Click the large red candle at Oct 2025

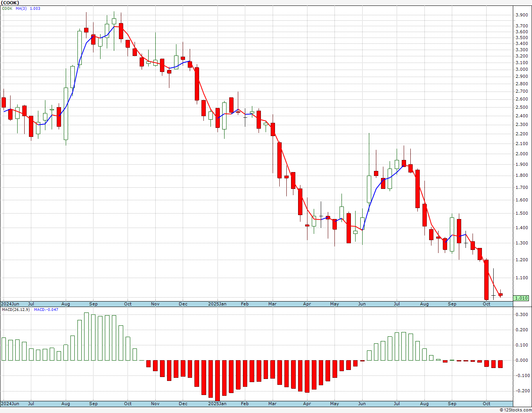point(487,280)
